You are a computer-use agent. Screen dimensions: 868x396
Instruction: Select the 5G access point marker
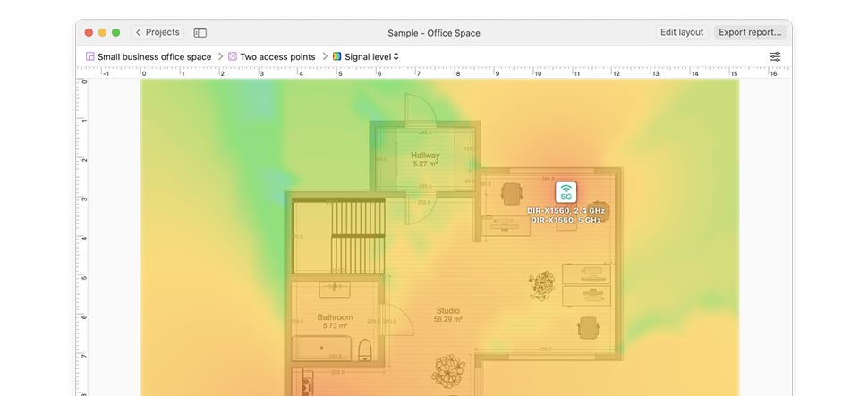(566, 192)
